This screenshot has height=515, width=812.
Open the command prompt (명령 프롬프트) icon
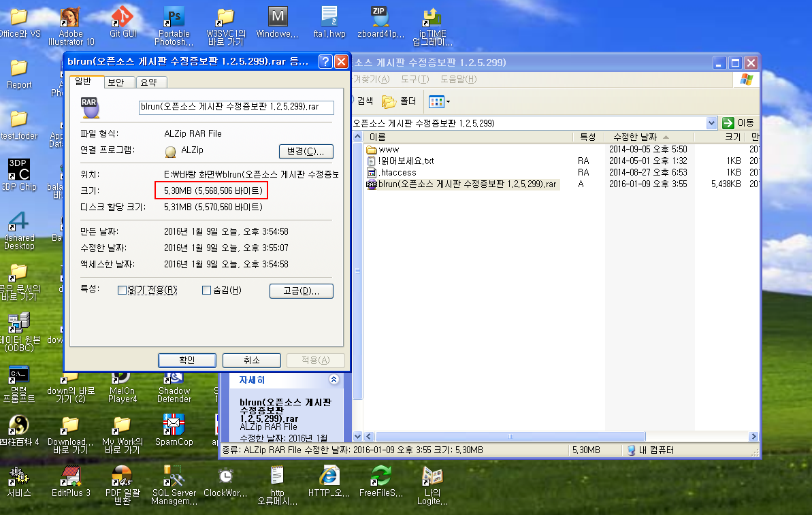click(19, 384)
